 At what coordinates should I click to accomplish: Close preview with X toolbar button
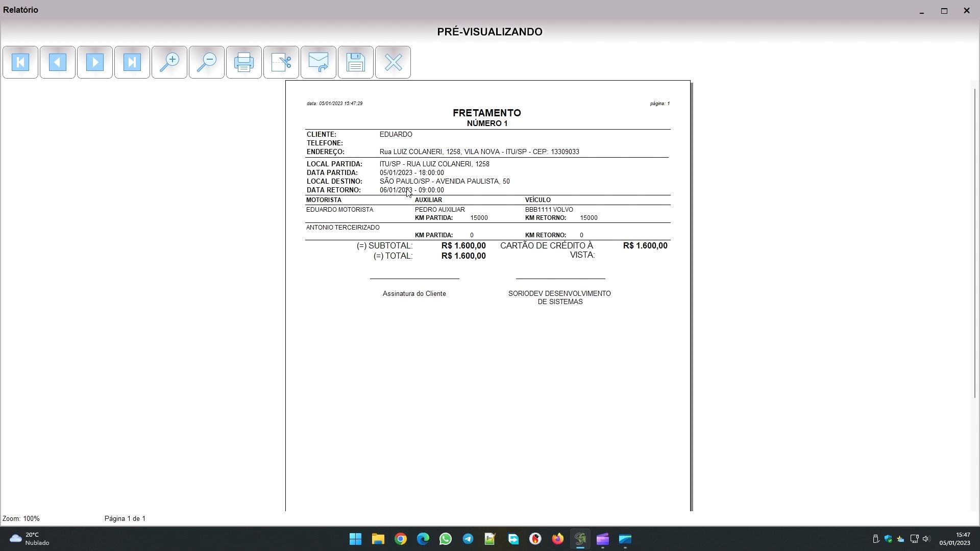point(393,62)
